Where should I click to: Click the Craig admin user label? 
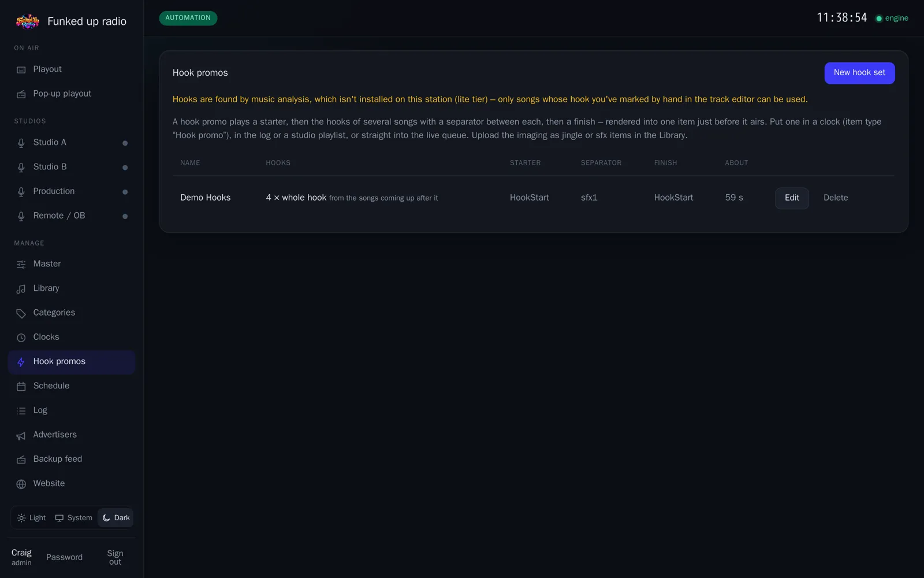point(21,557)
